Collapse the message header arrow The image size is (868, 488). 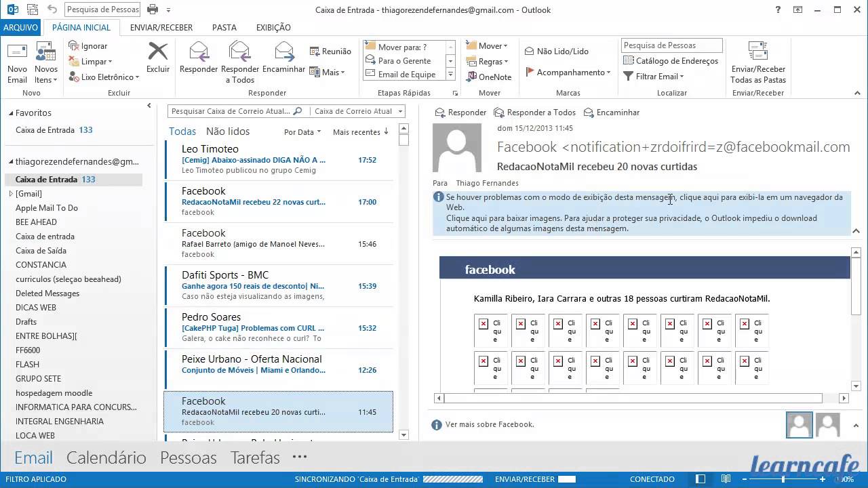(856, 231)
